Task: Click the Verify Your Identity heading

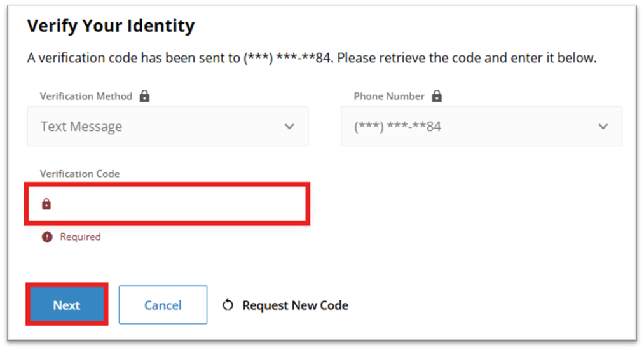Action: click(x=111, y=26)
